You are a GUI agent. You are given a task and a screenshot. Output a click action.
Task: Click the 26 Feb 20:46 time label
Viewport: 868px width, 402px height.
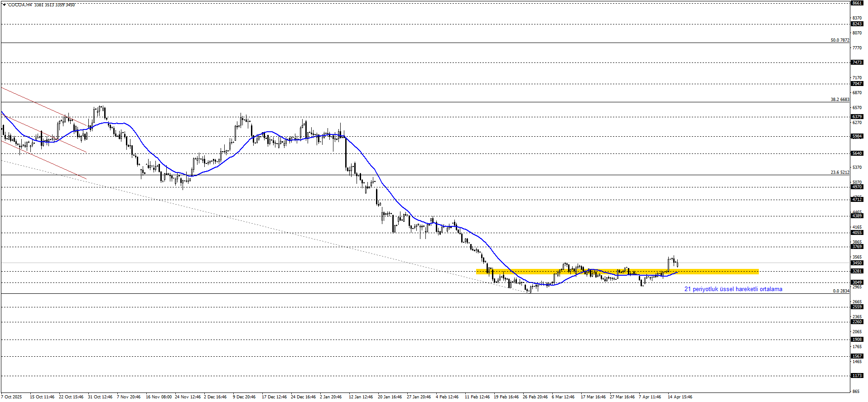pos(535,397)
